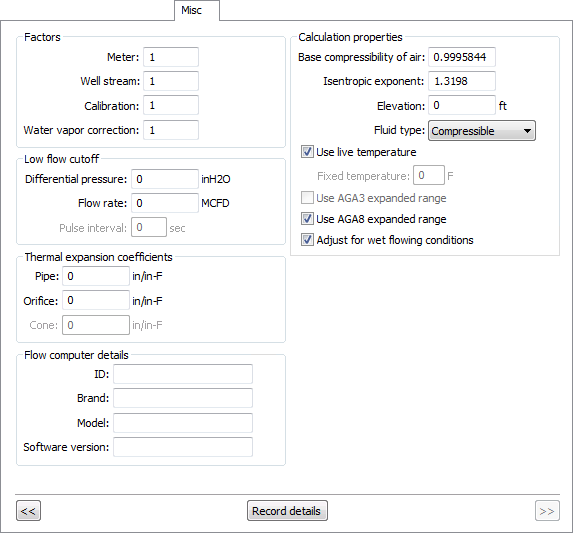
Task: Click the flow computer ID field
Action: pyautogui.click(x=183, y=374)
